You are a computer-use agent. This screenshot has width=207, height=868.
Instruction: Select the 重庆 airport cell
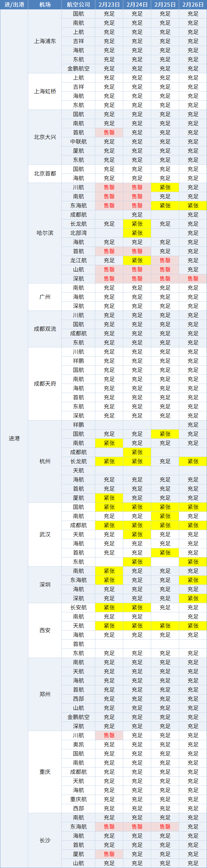click(x=45, y=772)
